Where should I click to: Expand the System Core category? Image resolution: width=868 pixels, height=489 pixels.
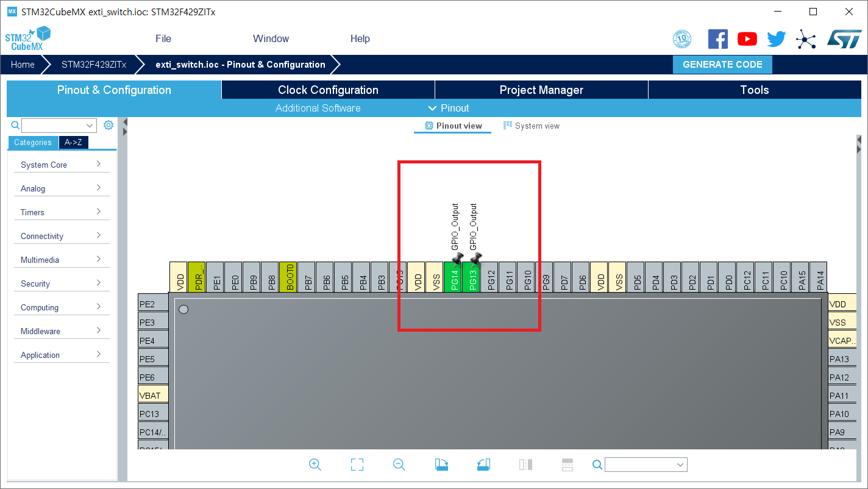pos(62,165)
